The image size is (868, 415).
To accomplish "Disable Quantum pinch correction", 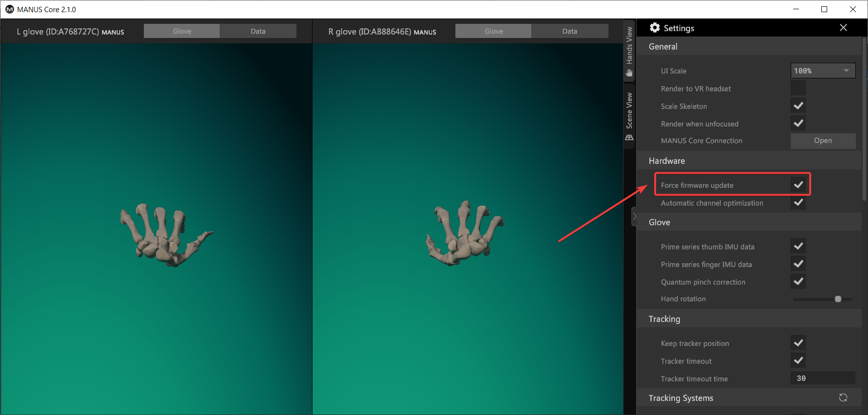I will coord(798,282).
